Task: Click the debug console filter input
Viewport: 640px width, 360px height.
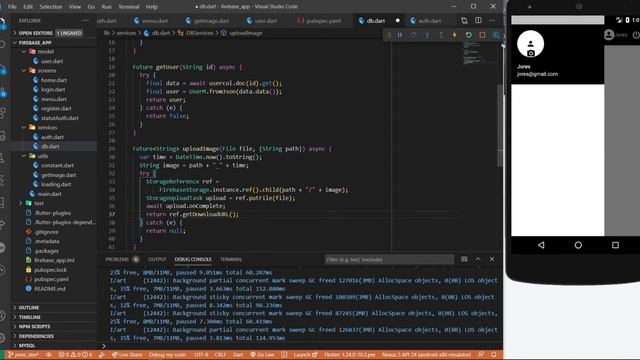Action: pyautogui.click(x=389, y=259)
